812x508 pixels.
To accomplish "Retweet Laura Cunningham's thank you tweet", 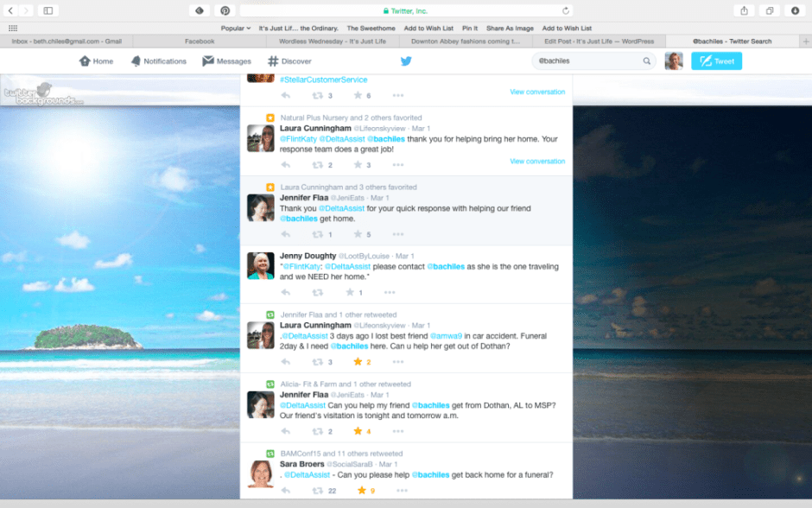I will click(x=317, y=165).
